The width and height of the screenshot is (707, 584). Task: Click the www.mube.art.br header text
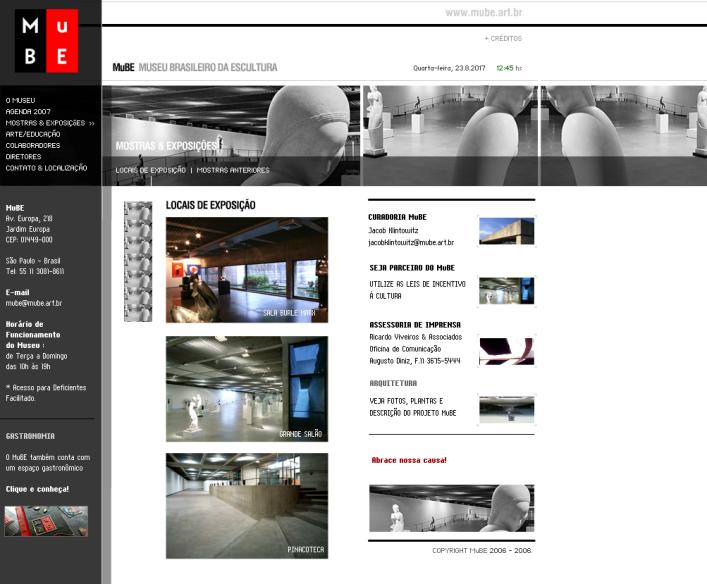click(x=483, y=13)
